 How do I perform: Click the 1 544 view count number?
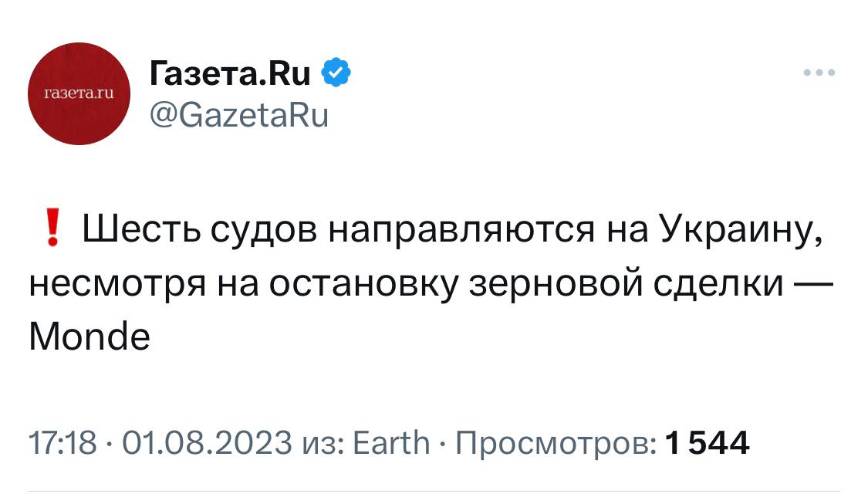(x=707, y=443)
